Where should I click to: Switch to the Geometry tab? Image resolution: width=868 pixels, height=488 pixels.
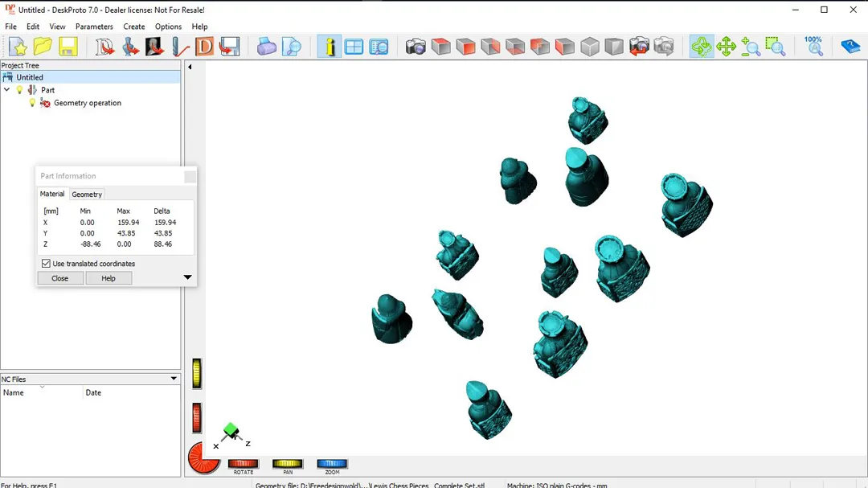pyautogui.click(x=87, y=195)
